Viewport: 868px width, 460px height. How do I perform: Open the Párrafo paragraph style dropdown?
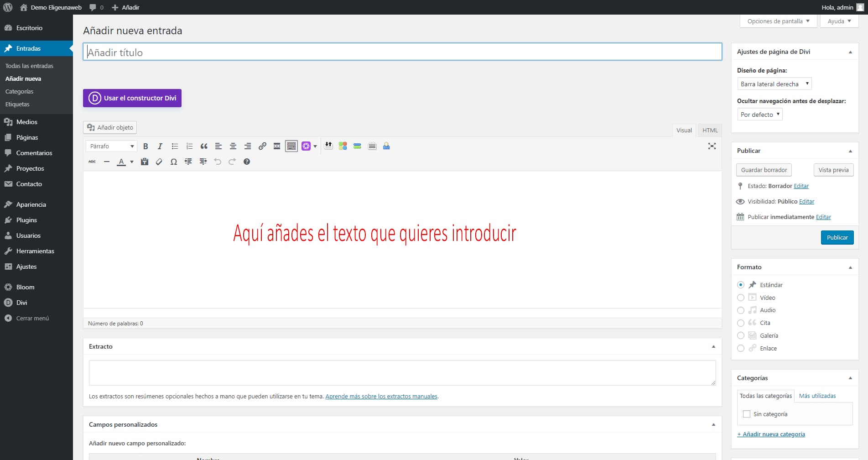coord(111,146)
